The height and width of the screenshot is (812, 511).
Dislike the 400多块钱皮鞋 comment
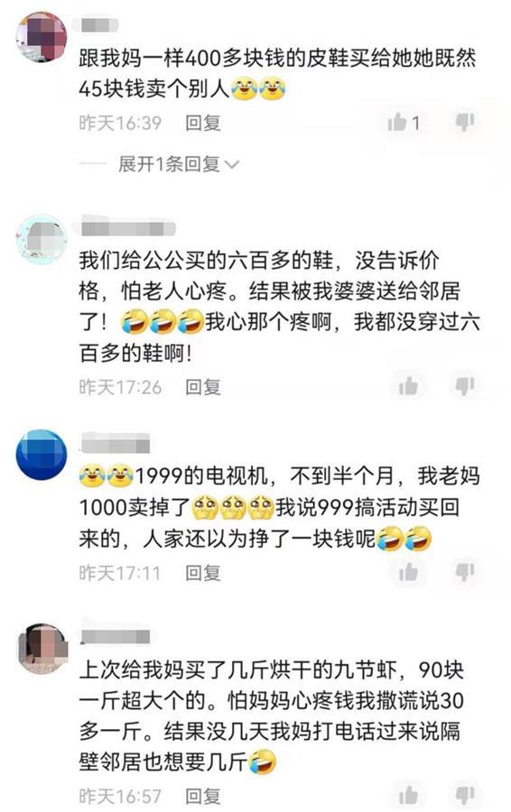[465, 122]
